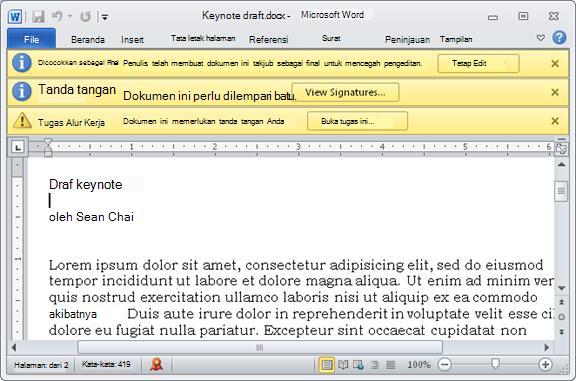Select Draft view

[390, 365]
